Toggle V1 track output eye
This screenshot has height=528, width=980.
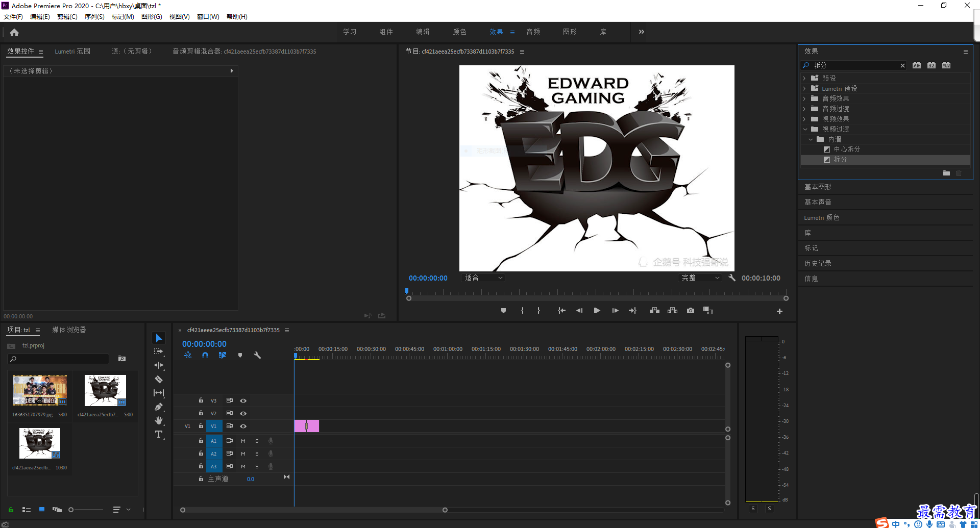click(243, 426)
